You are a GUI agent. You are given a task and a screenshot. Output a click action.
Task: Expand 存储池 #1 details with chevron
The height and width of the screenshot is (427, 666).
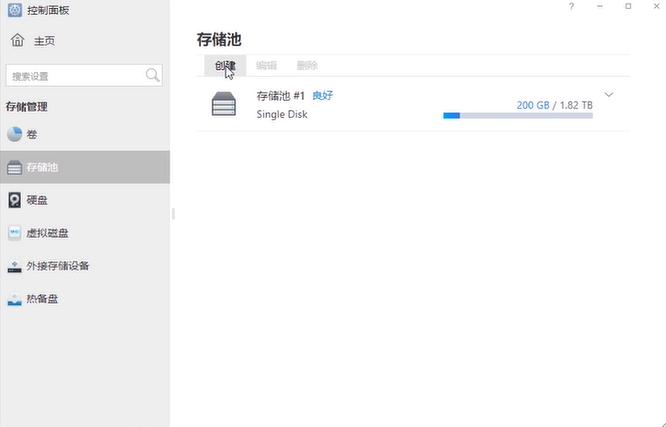point(608,96)
